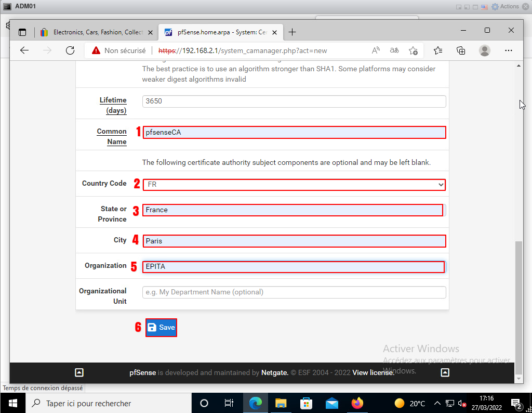Click the Read aloud icon in address bar

376,50
